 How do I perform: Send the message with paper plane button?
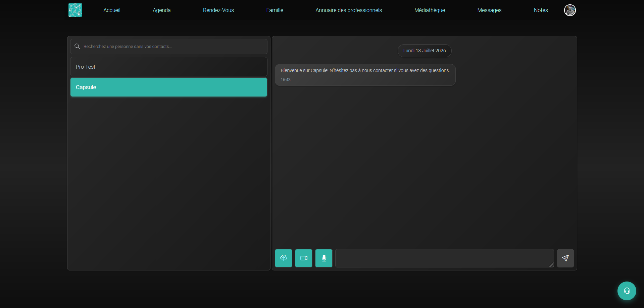pyautogui.click(x=565, y=258)
